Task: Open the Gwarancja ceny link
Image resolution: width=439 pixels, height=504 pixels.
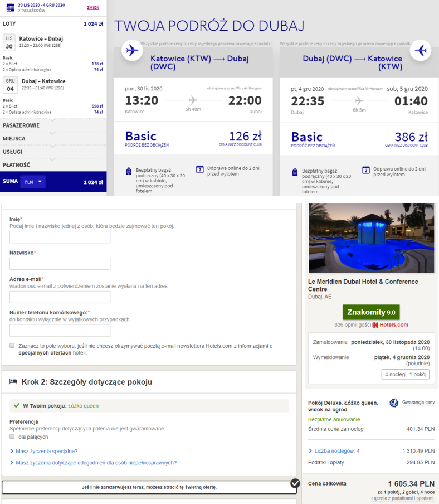Action: [418, 403]
